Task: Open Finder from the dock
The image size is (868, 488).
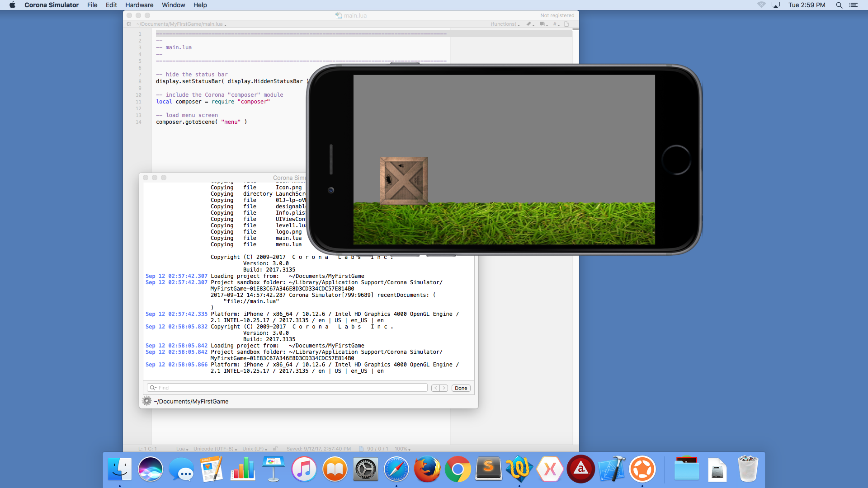Action: [x=120, y=469]
